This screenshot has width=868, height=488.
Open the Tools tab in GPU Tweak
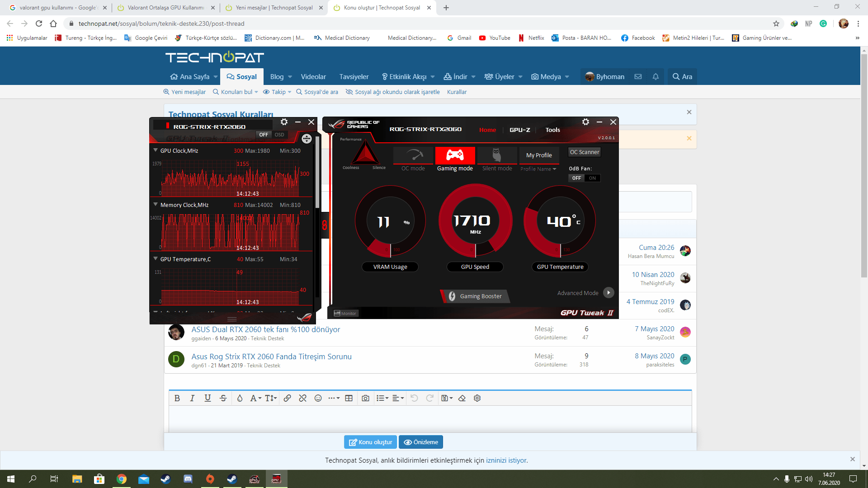click(552, 130)
